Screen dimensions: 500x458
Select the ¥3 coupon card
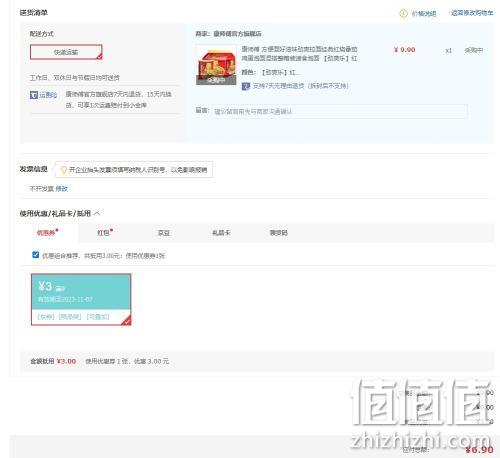click(81, 299)
